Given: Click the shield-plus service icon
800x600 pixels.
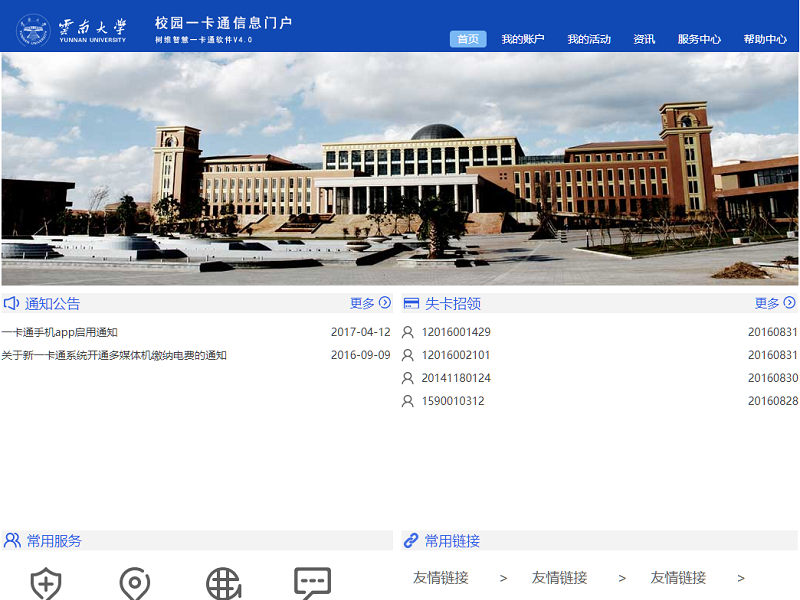Looking at the screenshot, I should point(46,584).
